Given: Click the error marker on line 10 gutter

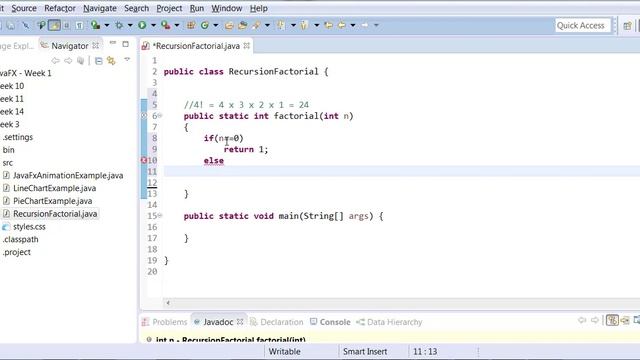Looking at the screenshot, I should (x=144, y=160).
